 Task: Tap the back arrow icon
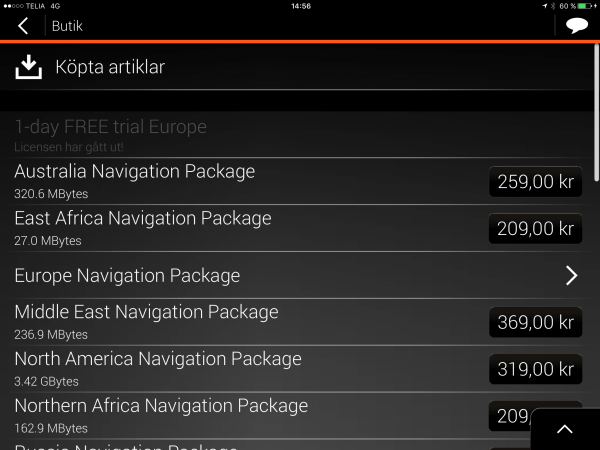pyautogui.click(x=23, y=26)
